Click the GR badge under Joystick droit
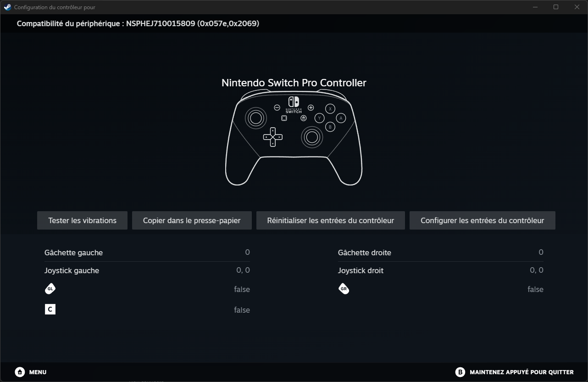 point(344,288)
